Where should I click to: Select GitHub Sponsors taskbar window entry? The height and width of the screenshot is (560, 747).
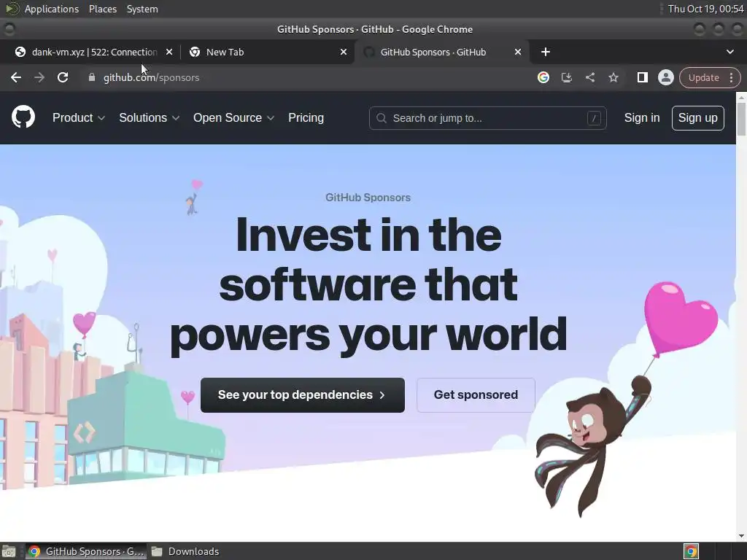pos(86,551)
